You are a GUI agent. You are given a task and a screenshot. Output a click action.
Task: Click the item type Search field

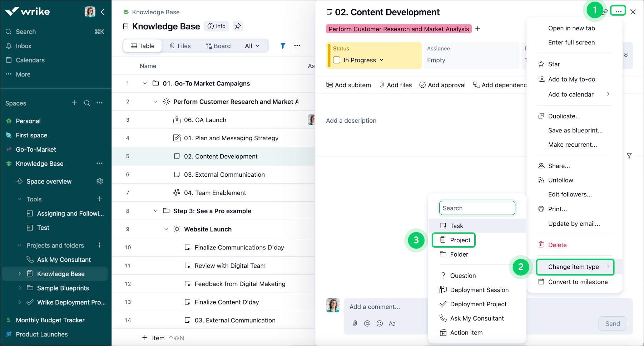477,208
